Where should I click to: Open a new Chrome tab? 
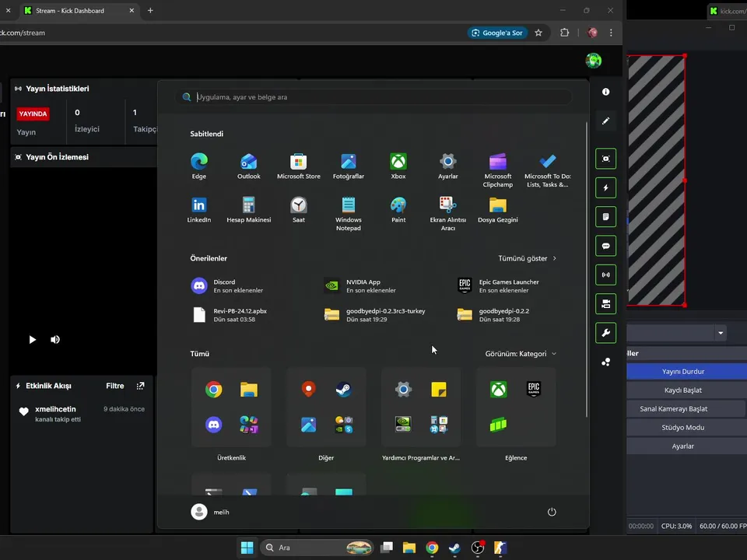tap(150, 10)
